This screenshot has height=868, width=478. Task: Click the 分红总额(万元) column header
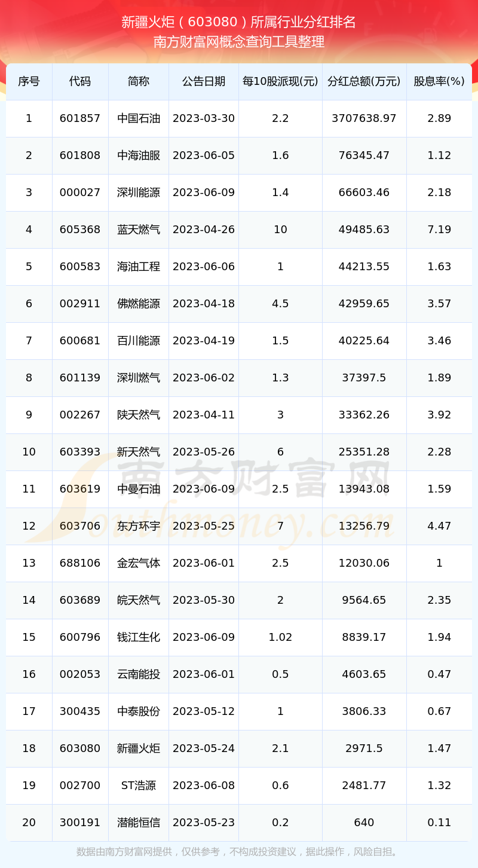click(x=364, y=81)
